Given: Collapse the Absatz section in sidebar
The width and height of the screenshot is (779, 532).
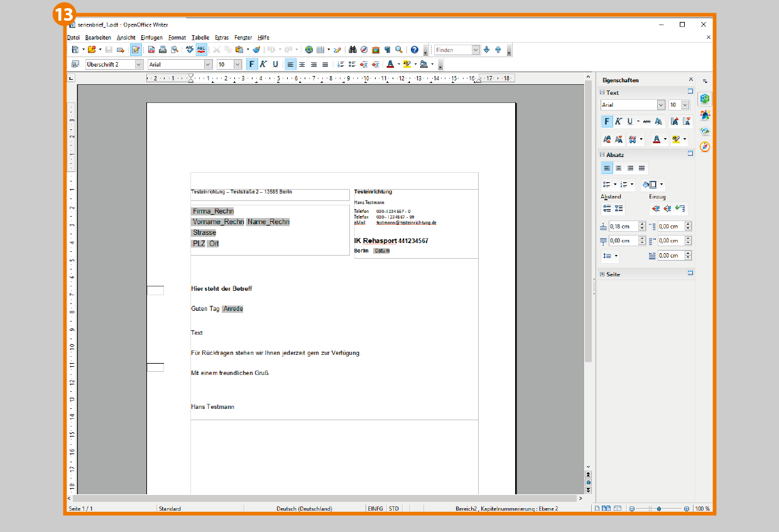Looking at the screenshot, I should point(602,155).
